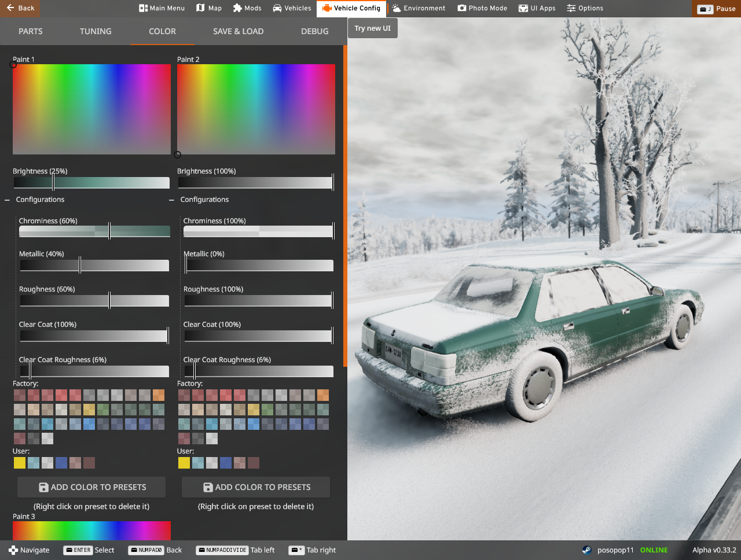Select Vehicle Config in top bar
The width and height of the screenshot is (741, 560).
[x=351, y=8]
